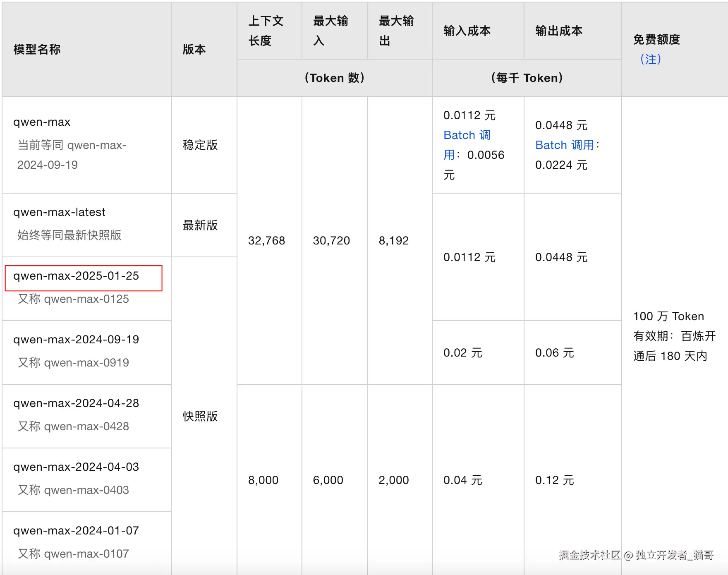Viewport: 728px width, 575px height.
Task: Click the (每千 Token) subheader
Action: pos(527,78)
